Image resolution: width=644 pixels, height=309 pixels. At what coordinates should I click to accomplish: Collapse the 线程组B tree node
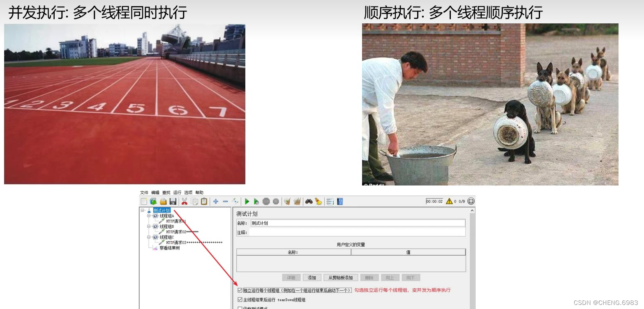click(149, 227)
